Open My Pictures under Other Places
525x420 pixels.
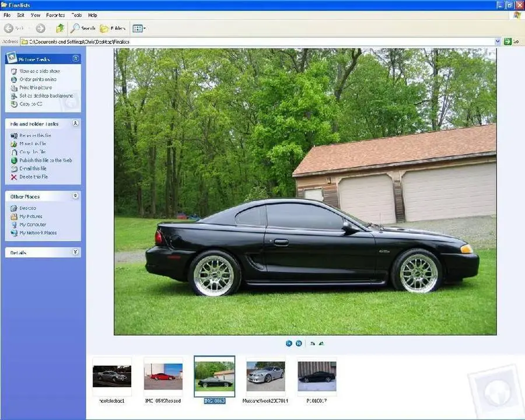click(30, 216)
